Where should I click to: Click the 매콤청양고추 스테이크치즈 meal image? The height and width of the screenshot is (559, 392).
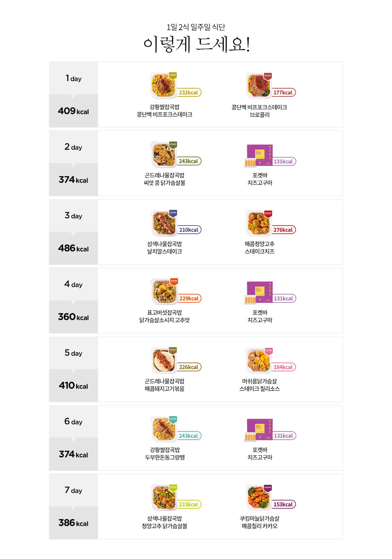[x=258, y=223]
